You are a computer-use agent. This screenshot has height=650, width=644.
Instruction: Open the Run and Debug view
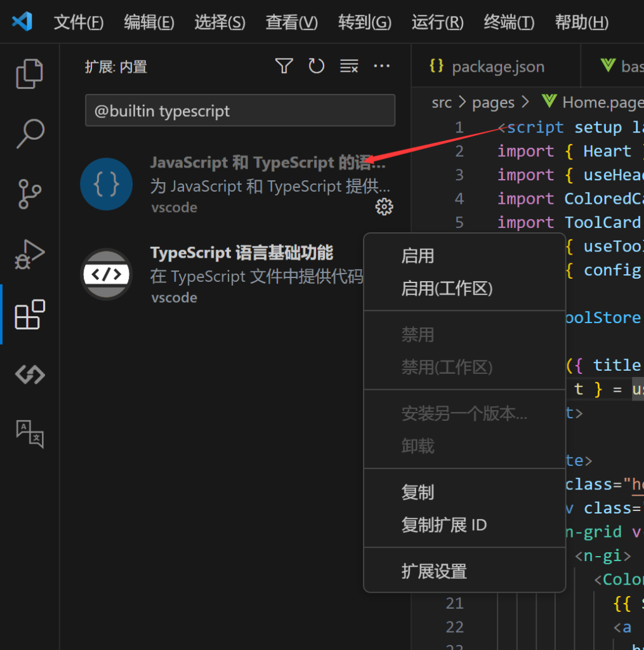[x=29, y=254]
